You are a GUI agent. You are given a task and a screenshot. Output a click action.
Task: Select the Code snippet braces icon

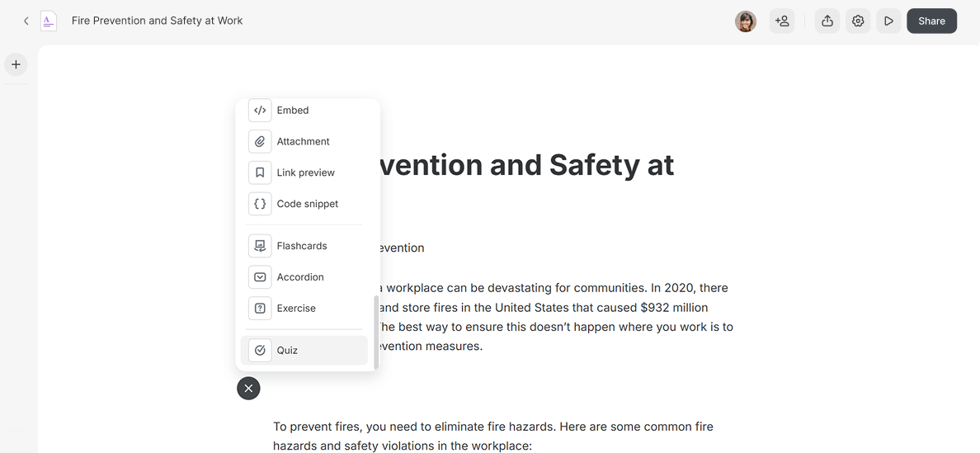coord(260,204)
